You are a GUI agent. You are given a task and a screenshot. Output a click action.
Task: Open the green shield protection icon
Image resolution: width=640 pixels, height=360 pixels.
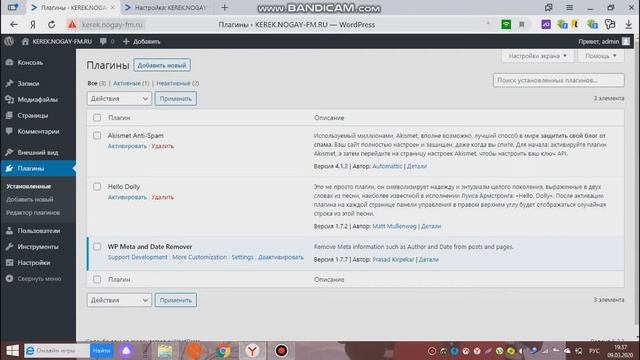(506, 24)
